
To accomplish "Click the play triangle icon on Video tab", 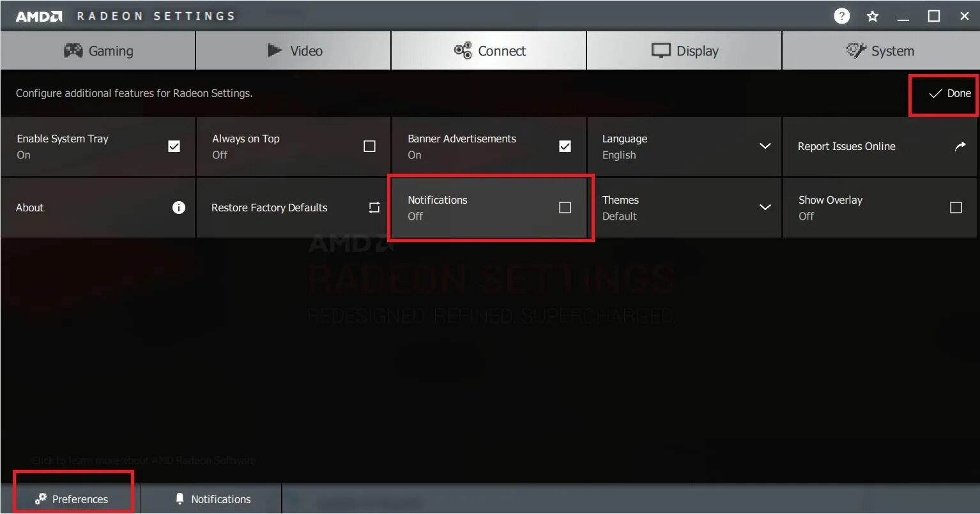I will click(274, 50).
